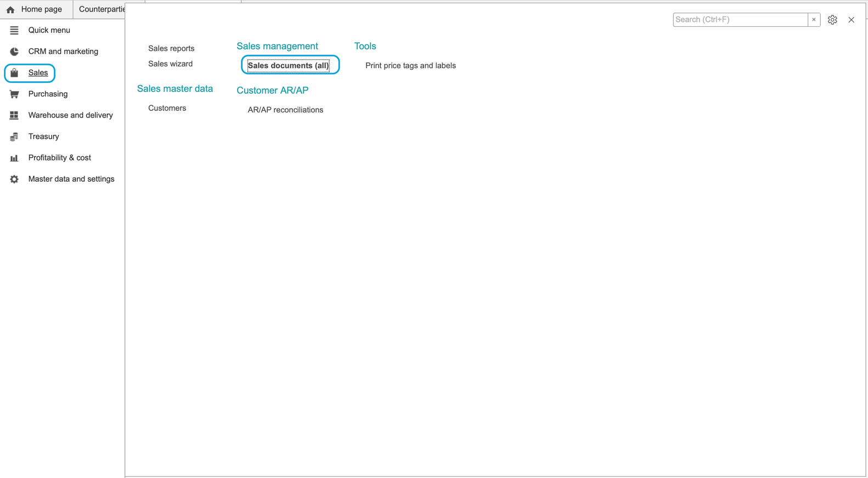This screenshot has width=868, height=478.
Task: Open Quick menu hamburger icon
Action: tap(14, 30)
